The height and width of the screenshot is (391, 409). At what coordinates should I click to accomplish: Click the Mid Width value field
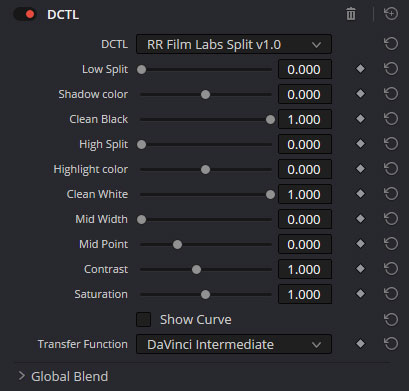pos(305,219)
